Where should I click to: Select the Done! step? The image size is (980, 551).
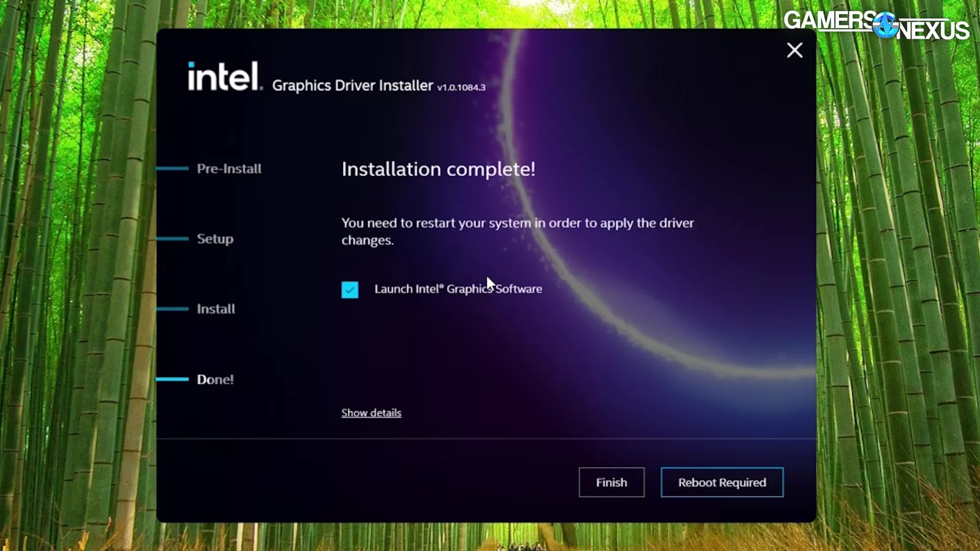pyautogui.click(x=214, y=380)
